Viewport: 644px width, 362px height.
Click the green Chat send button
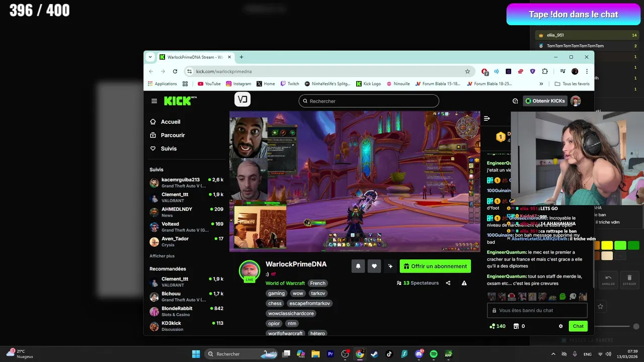coord(578,326)
